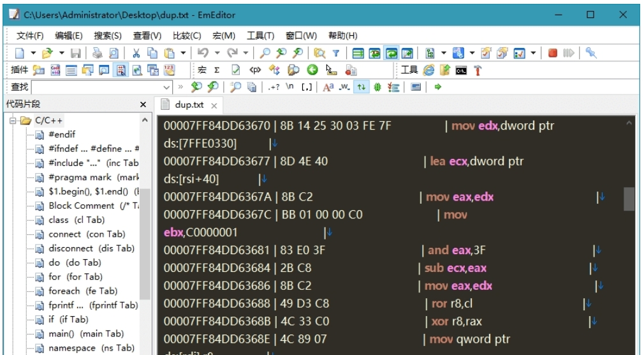This screenshot has height=355, width=644.
Task: Open the 窗口(W) menu
Action: coord(301,36)
